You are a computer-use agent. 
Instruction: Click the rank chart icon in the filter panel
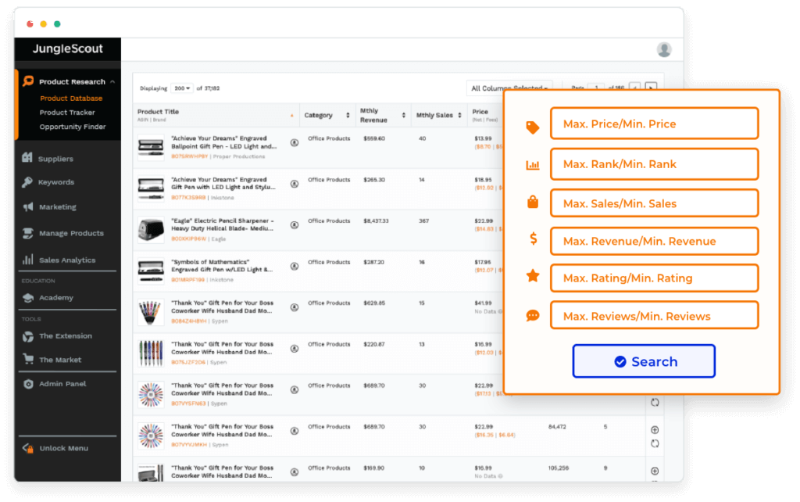tap(533, 165)
